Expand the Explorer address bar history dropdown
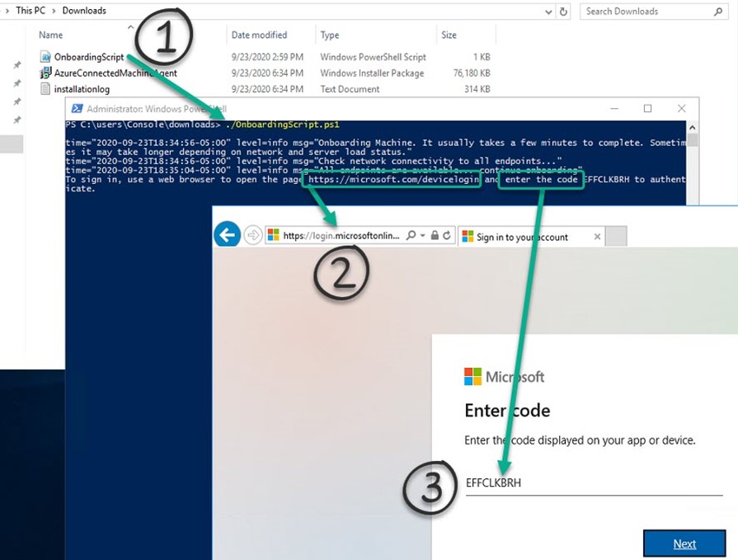Viewport: 738px width, 560px height. [549, 12]
